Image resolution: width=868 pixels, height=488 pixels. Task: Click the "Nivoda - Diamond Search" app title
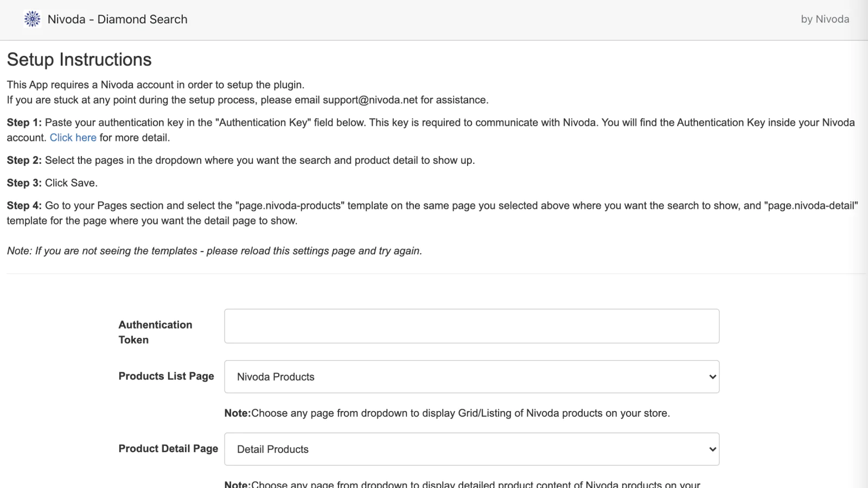(x=117, y=20)
